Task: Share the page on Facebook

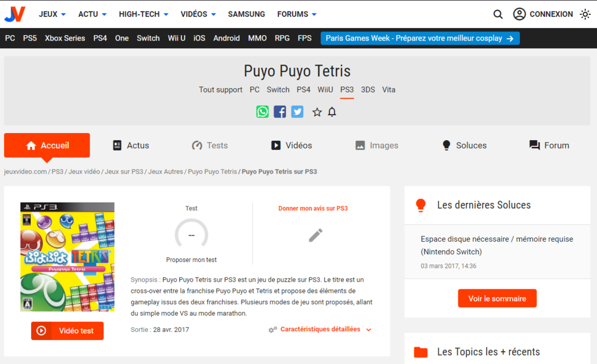Action: (280, 112)
